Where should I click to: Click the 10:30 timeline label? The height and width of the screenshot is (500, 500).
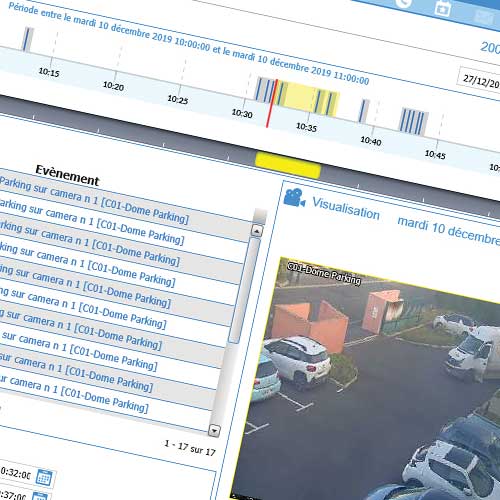(x=242, y=113)
